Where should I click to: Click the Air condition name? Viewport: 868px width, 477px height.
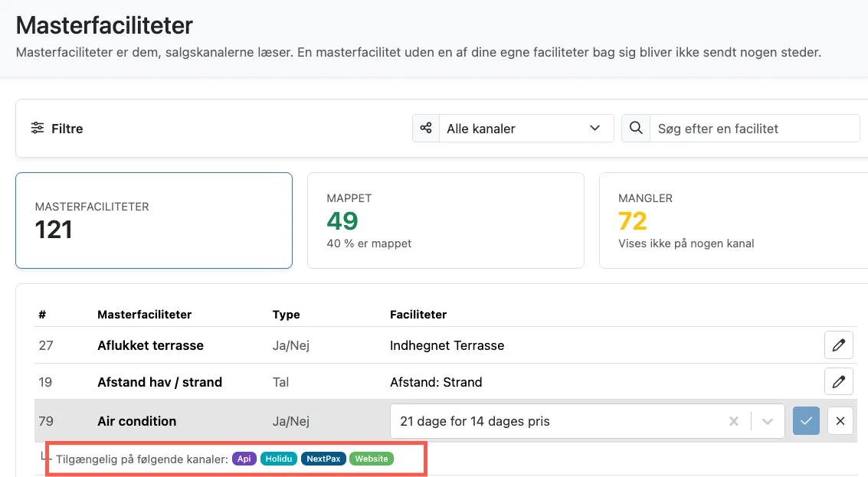pos(136,421)
